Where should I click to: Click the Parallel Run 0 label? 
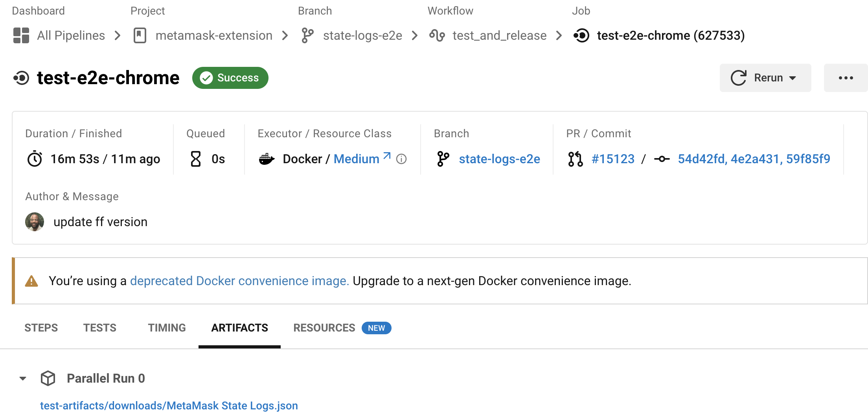tap(106, 378)
